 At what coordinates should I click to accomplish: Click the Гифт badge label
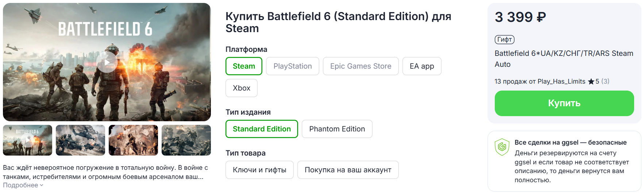504,39
